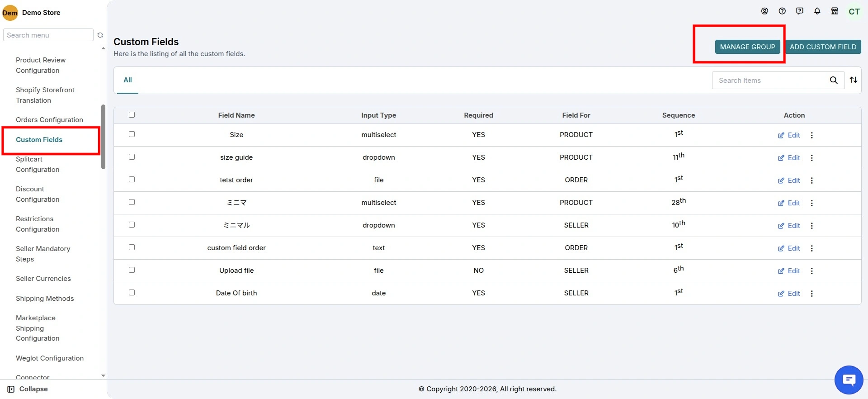Refresh the menu using the reload icon

click(x=100, y=35)
